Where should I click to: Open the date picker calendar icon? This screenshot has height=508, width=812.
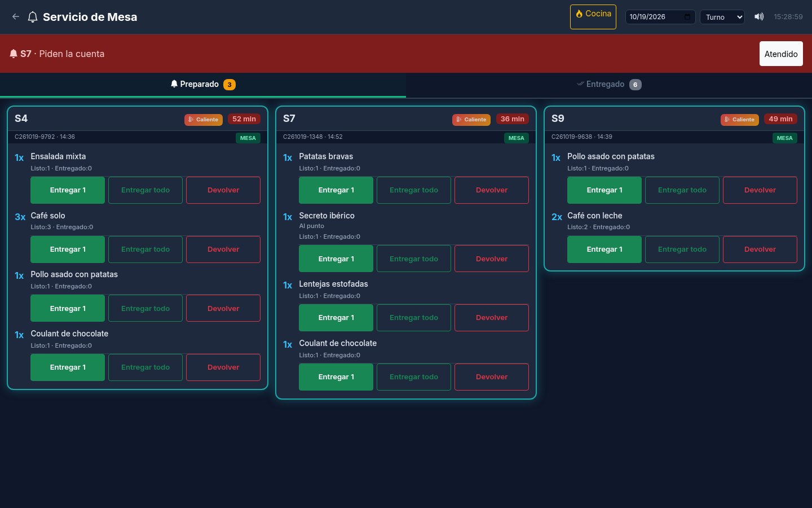pyautogui.click(x=687, y=17)
